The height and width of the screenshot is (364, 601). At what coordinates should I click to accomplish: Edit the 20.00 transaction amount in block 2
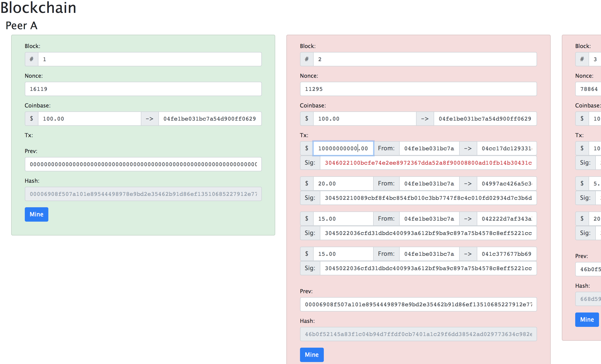(343, 183)
